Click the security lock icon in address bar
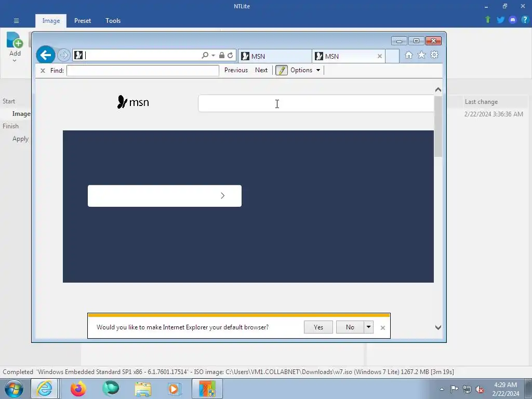This screenshot has width=532, height=399. [221, 55]
